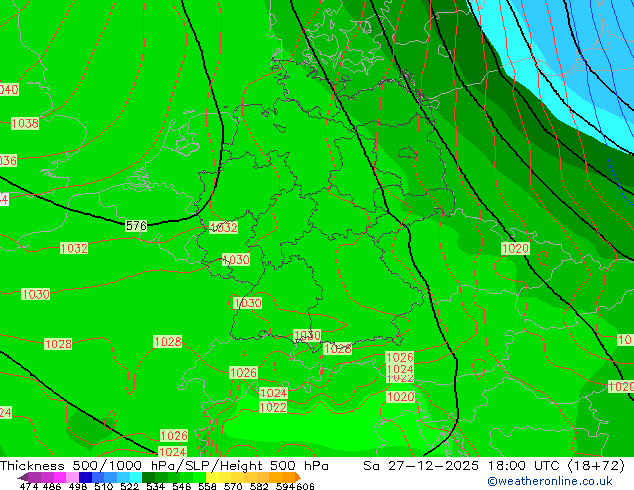Select the '1032' label right of 576

224,227
